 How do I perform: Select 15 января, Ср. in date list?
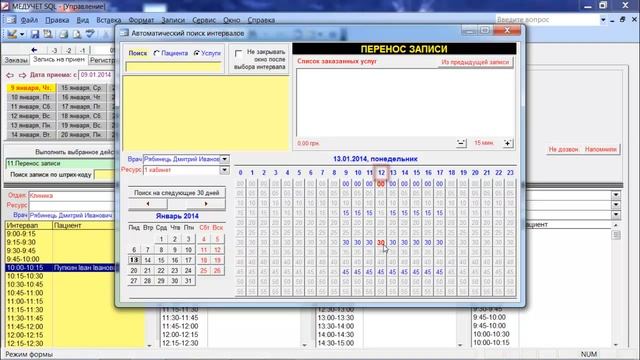pyautogui.click(x=81, y=88)
